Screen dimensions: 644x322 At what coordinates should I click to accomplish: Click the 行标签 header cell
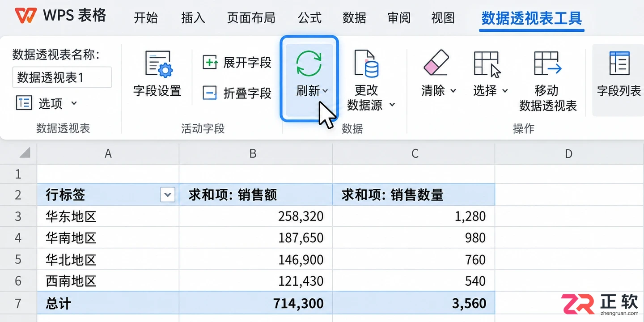click(x=108, y=195)
